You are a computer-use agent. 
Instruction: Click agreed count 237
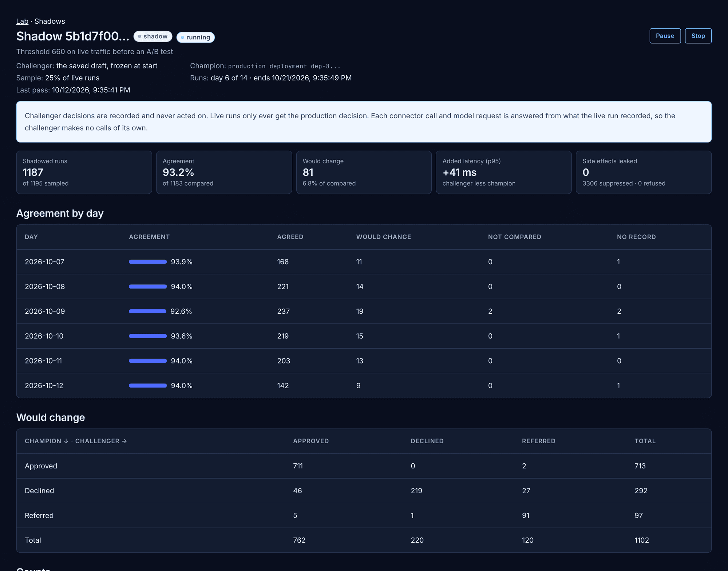[284, 311]
